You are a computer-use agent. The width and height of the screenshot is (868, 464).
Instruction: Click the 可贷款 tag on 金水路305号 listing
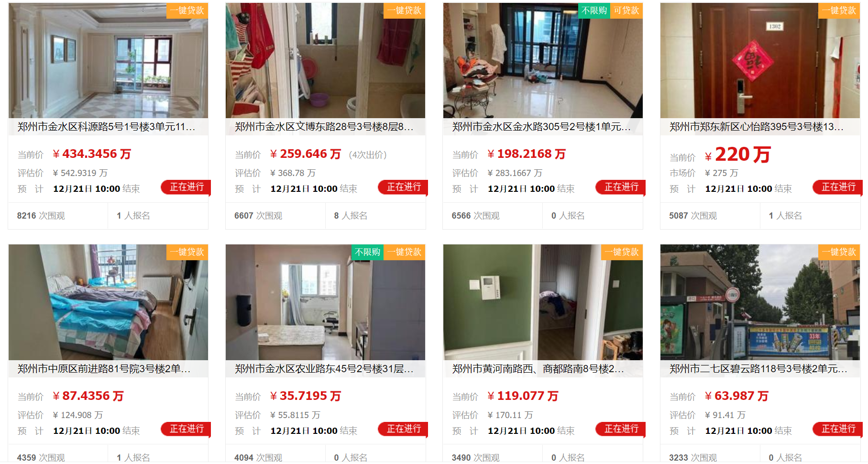[x=626, y=11]
